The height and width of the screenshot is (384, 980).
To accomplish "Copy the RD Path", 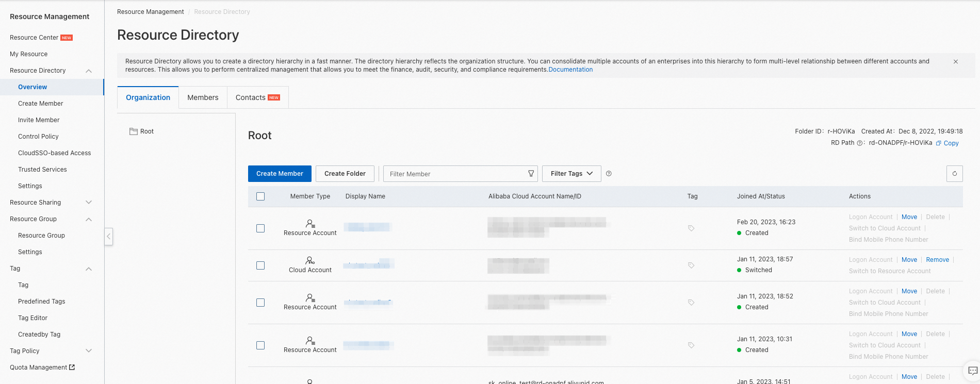I will pos(951,143).
